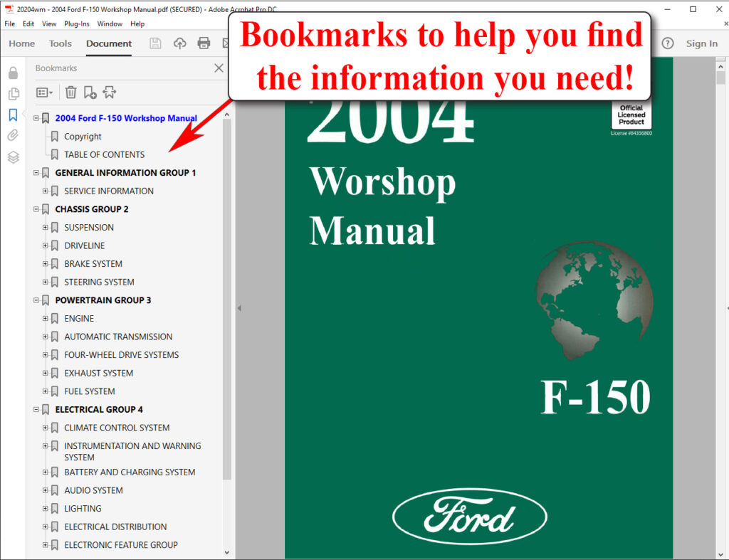Click the Print icon in toolbar
This screenshot has height=560, width=729.
204,43
